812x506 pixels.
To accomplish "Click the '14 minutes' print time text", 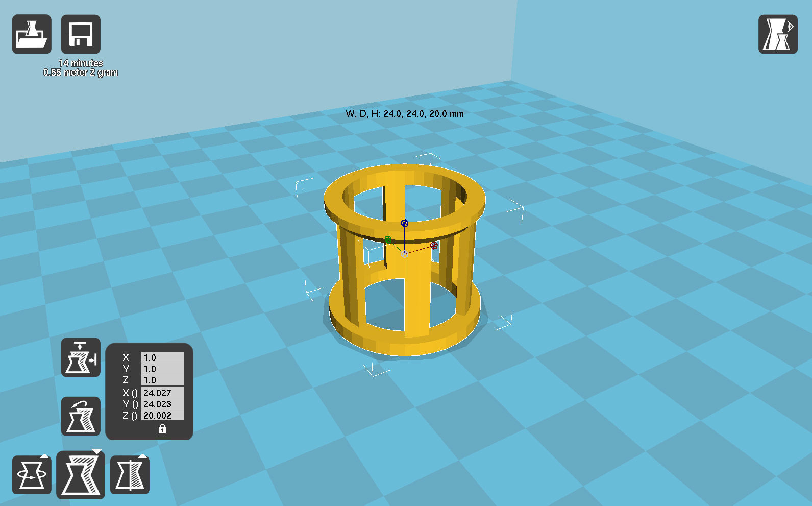I will click(x=81, y=63).
